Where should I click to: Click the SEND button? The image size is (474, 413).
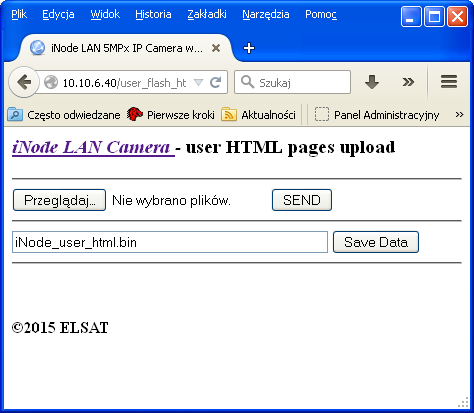(302, 200)
